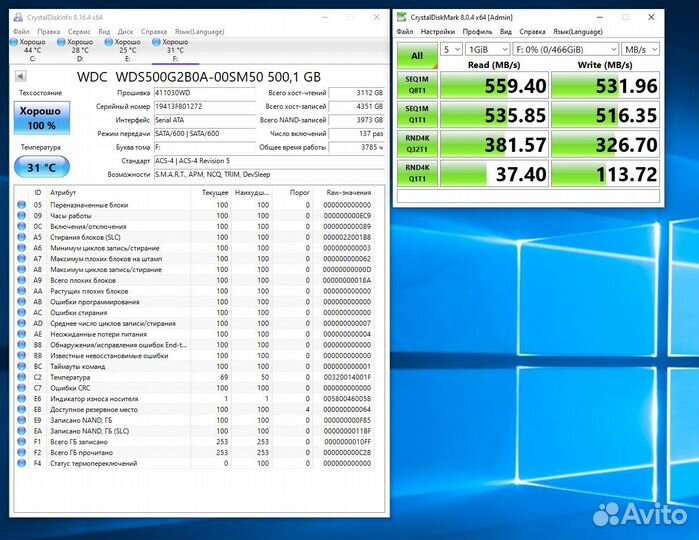
Task: Click the empty comment field in CrystalDiskMark
Action: pos(528,196)
